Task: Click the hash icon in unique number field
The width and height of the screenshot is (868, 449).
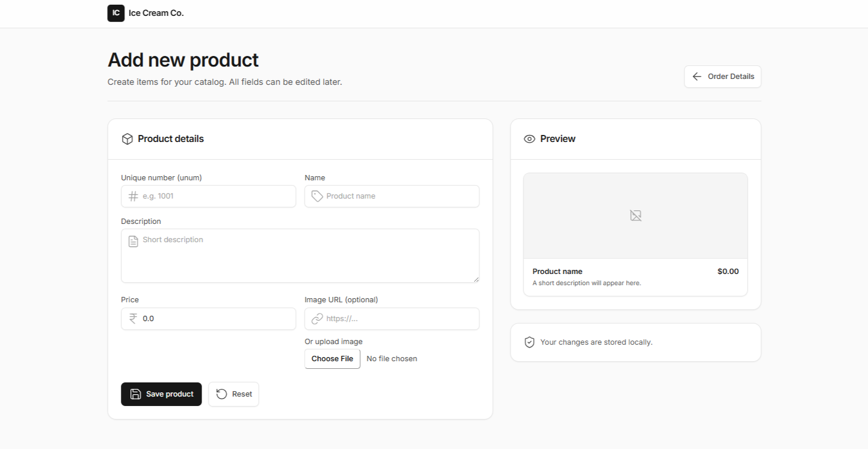Action: pos(133,196)
